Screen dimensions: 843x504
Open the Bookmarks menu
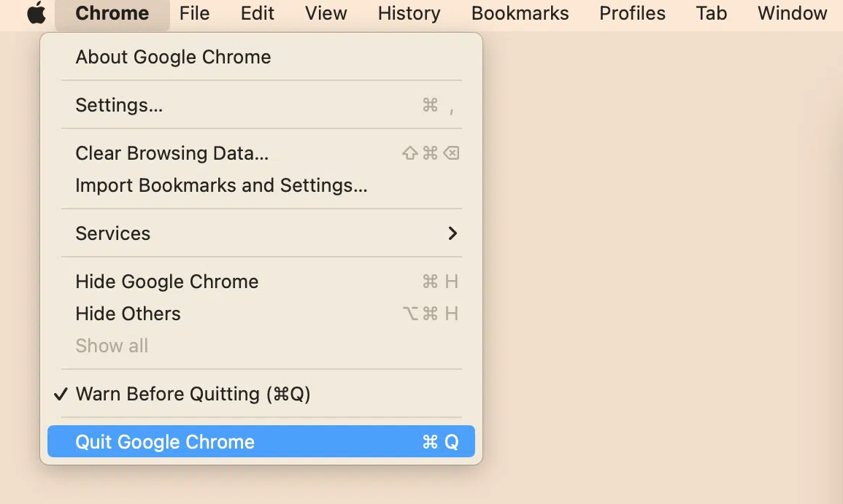520,13
